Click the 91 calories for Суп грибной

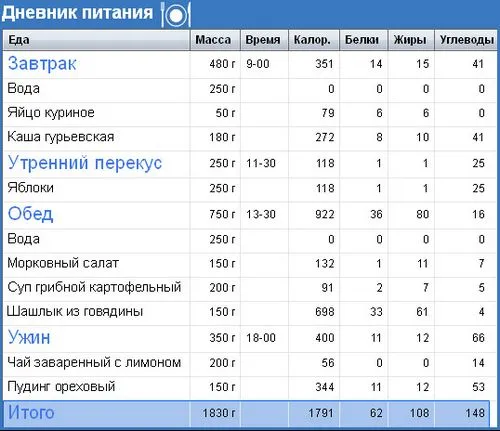click(327, 288)
